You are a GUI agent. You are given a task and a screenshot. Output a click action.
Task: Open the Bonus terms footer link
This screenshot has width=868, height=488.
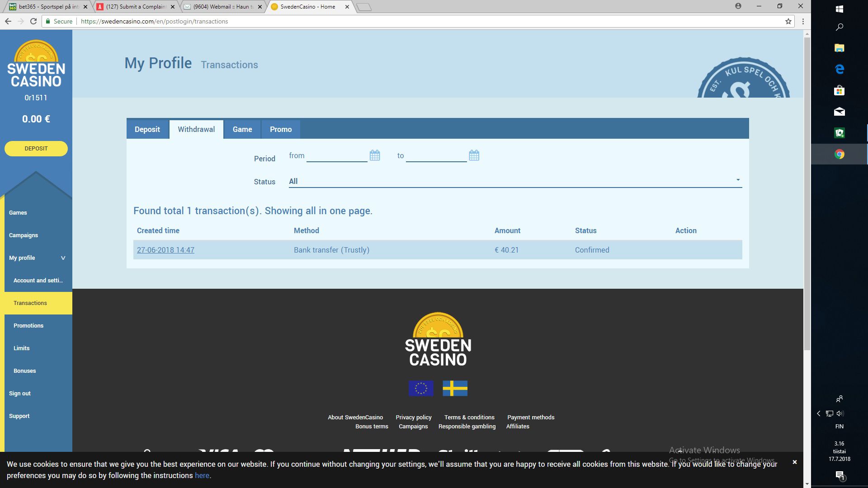372,426
